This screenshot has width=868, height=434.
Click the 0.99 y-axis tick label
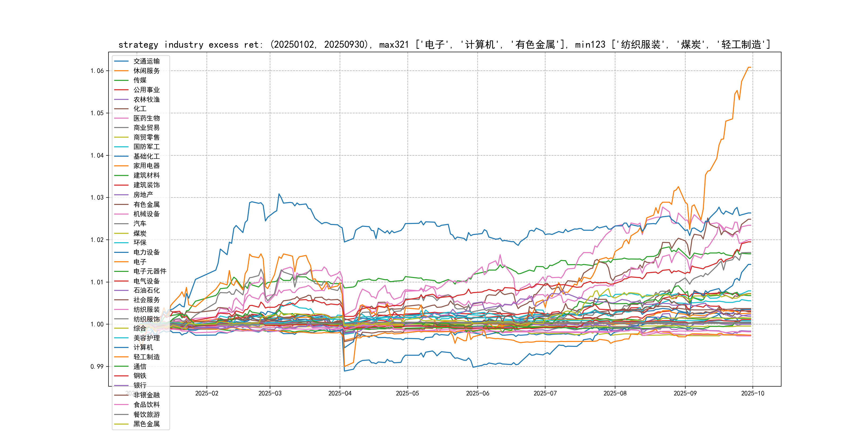[x=97, y=366]
